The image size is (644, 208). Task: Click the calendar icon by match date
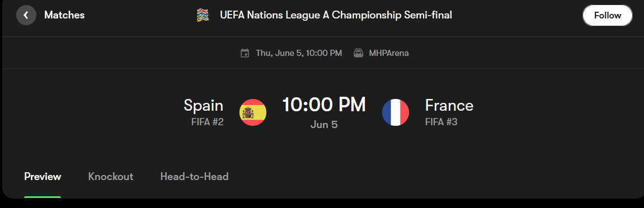coord(245,53)
